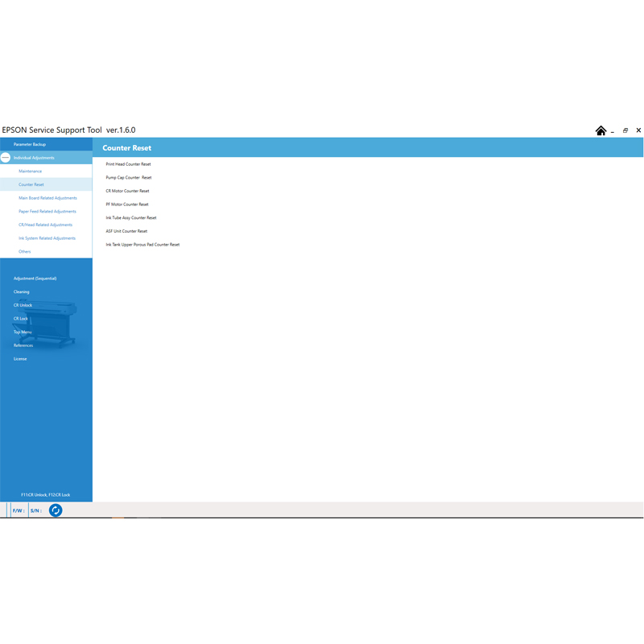Screen dimensions: 644x644
Task: Open the Cleaning menu item
Action: 22,291
